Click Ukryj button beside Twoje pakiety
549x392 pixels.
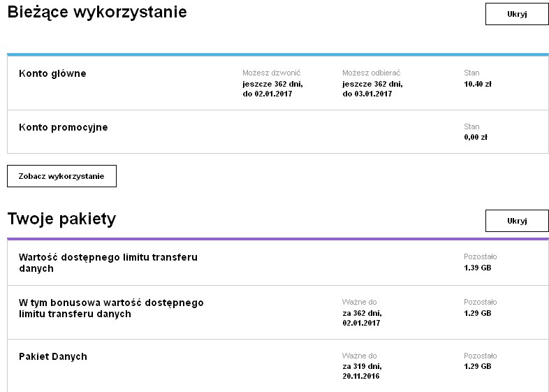[516, 221]
